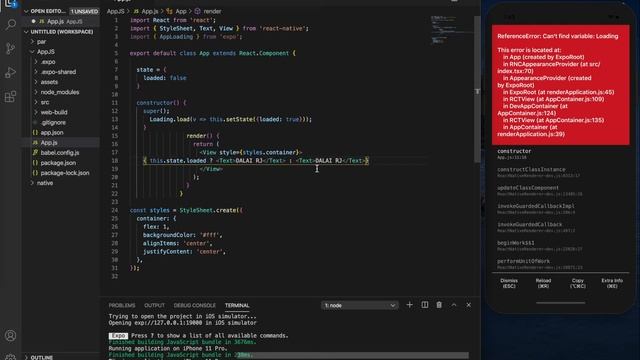Image resolution: width=640 pixels, height=360 pixels.
Task: Select the 1: node terminal dropdown
Action: (x=360, y=305)
